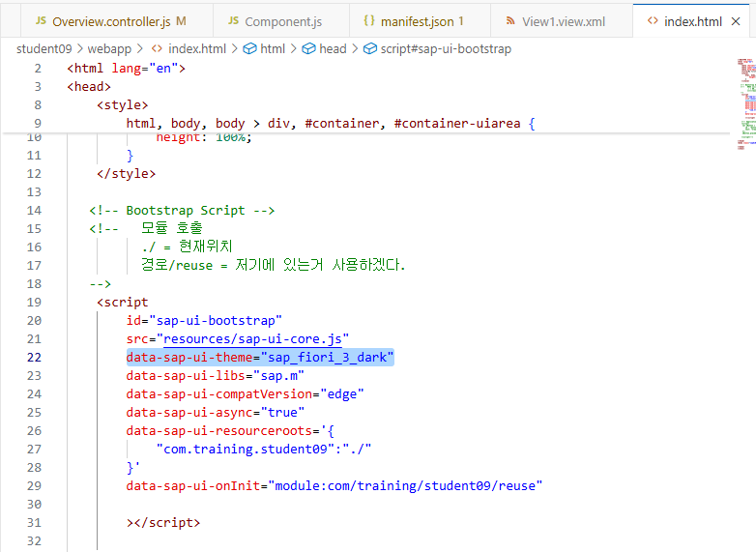Click cube icon before head breadcrumb
The image size is (756, 552).
(x=308, y=48)
